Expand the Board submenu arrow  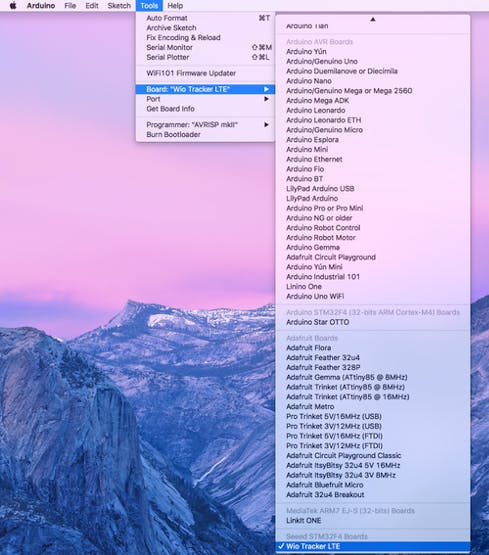(x=266, y=89)
